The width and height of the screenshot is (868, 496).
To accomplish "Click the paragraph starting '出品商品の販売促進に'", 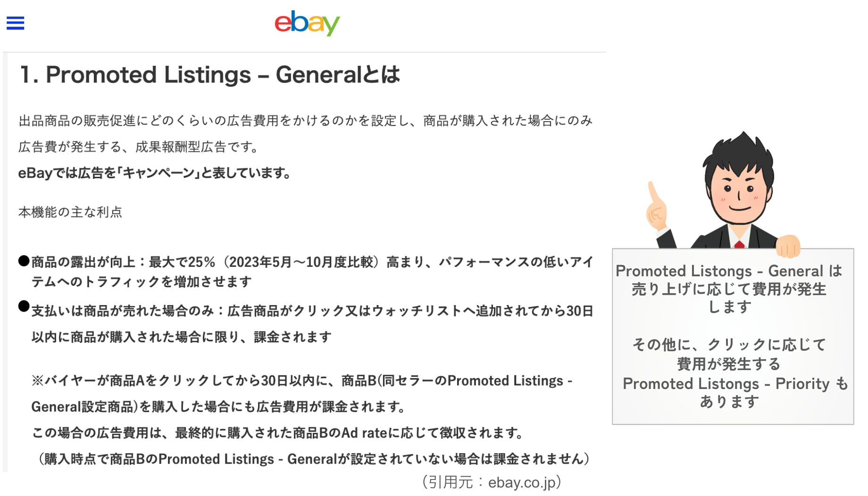I will click(305, 134).
